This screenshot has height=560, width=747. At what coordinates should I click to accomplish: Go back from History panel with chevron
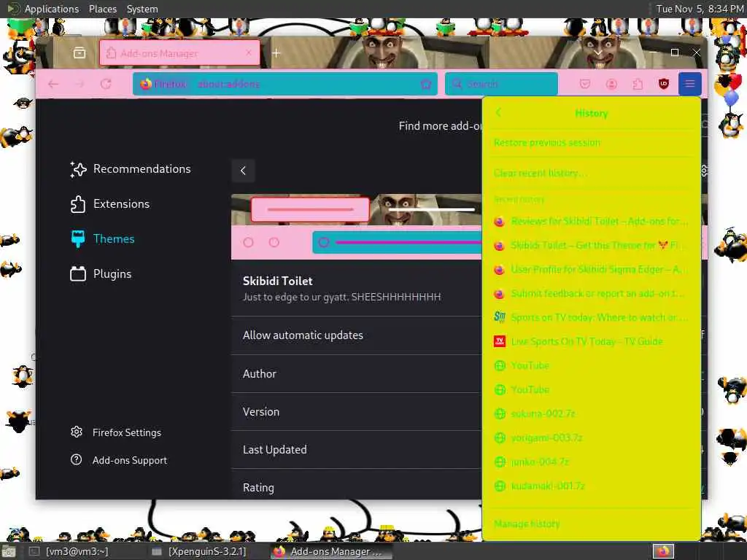click(498, 112)
